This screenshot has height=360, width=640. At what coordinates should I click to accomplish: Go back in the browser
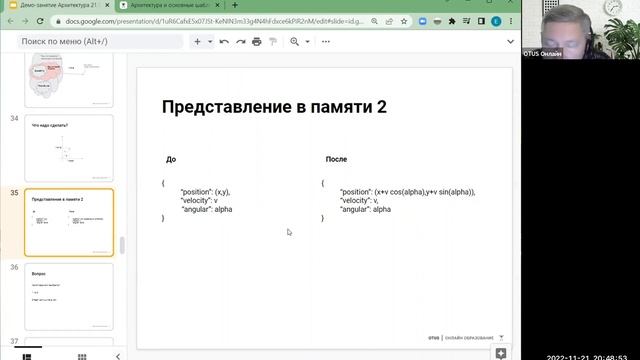tap(11, 21)
